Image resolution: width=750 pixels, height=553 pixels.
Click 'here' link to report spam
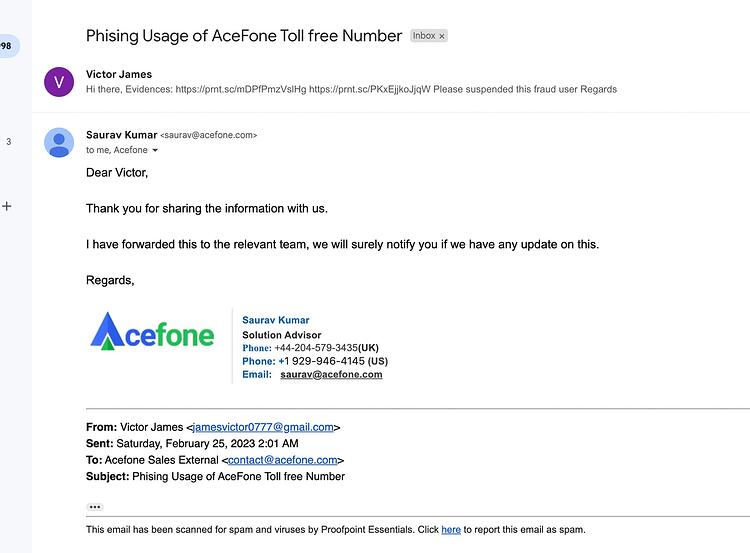451,530
